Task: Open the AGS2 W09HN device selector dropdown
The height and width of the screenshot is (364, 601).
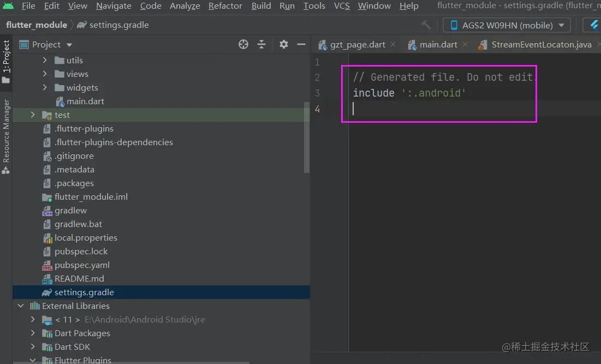Action: click(x=507, y=25)
